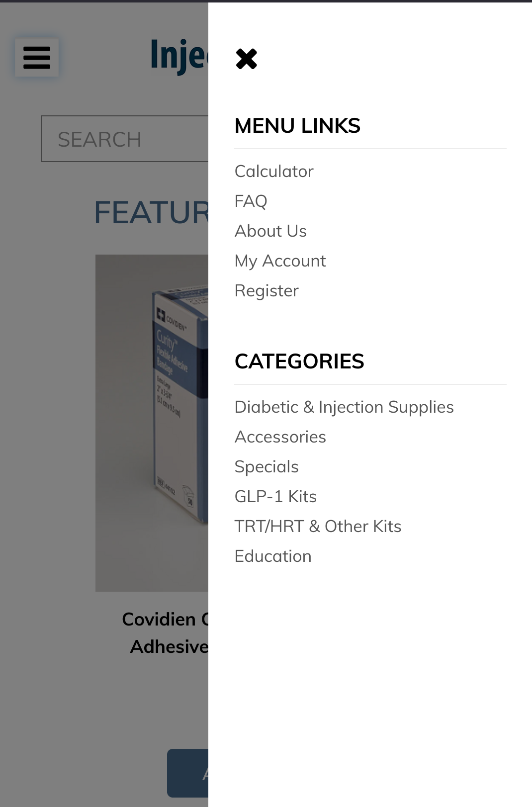Browse Diabetic & Injection Supplies category
The image size is (532, 807).
pos(344,407)
